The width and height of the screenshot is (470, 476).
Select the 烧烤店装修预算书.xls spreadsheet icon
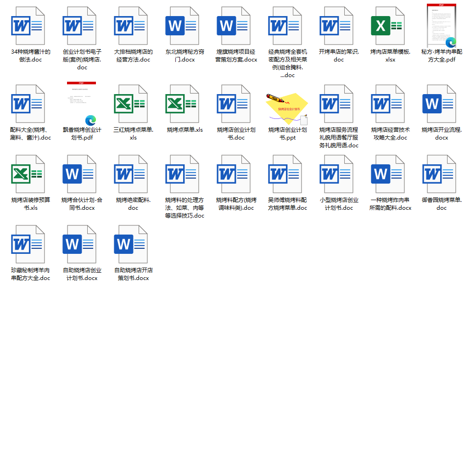(x=28, y=174)
